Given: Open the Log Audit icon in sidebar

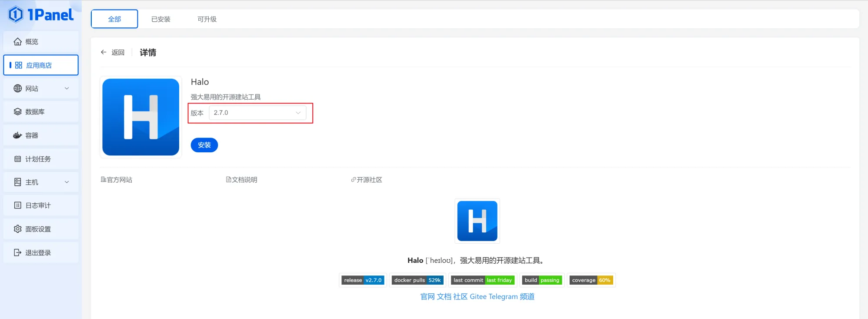Looking at the screenshot, I should [x=17, y=205].
